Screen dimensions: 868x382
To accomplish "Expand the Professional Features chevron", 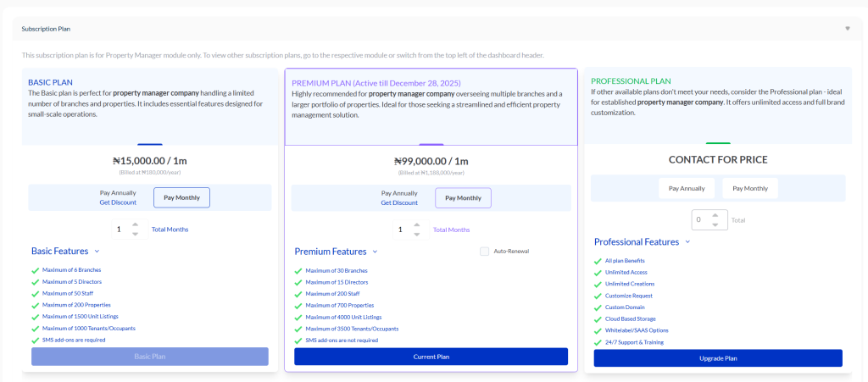I will 687,242.
